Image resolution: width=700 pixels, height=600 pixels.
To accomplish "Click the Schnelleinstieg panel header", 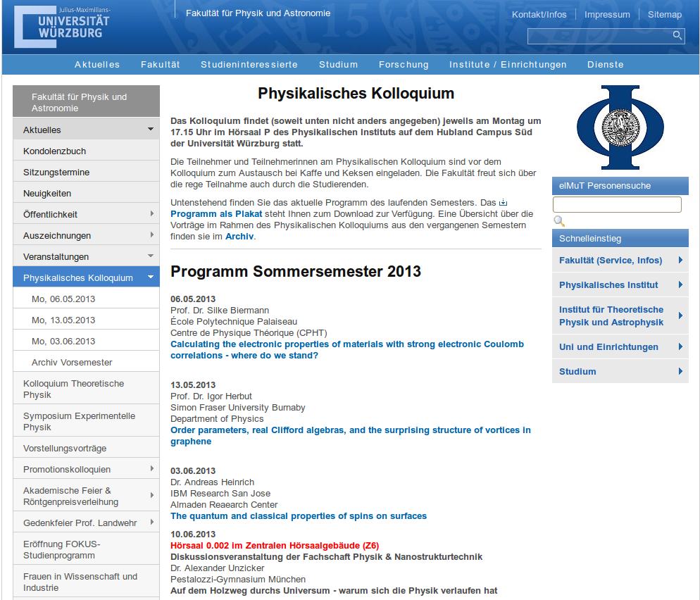I will 620,238.
